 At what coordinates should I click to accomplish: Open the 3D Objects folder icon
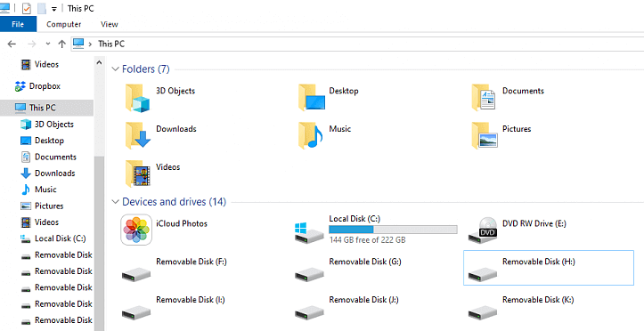137,98
